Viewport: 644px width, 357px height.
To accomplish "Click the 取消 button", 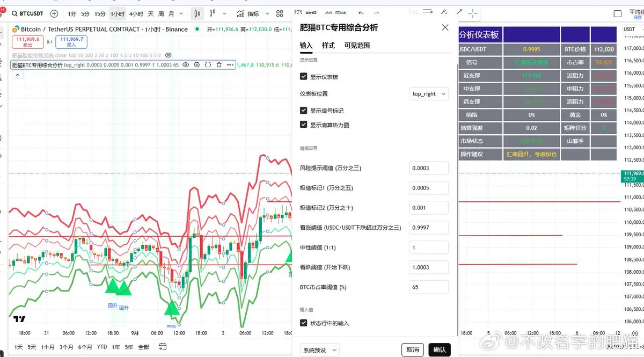I will point(412,350).
